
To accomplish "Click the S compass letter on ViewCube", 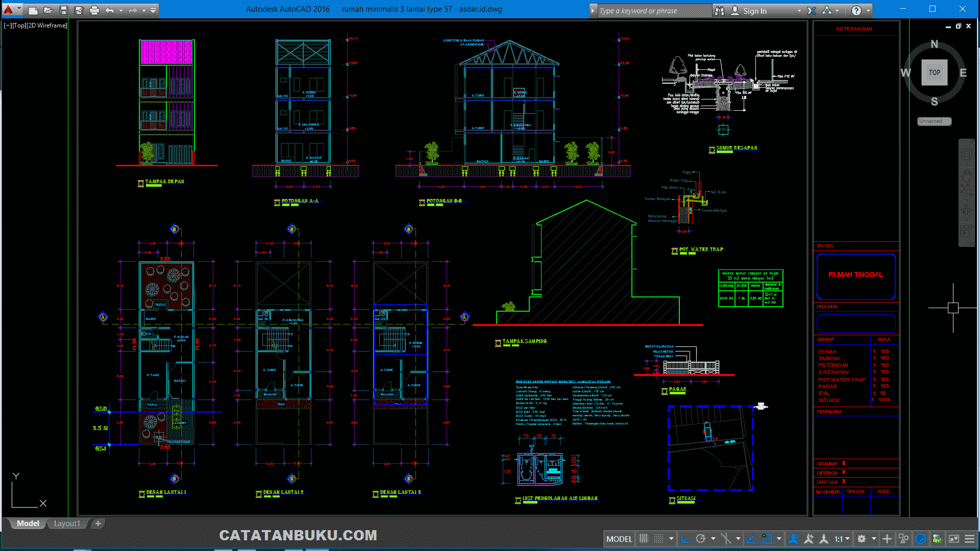I will [x=934, y=102].
